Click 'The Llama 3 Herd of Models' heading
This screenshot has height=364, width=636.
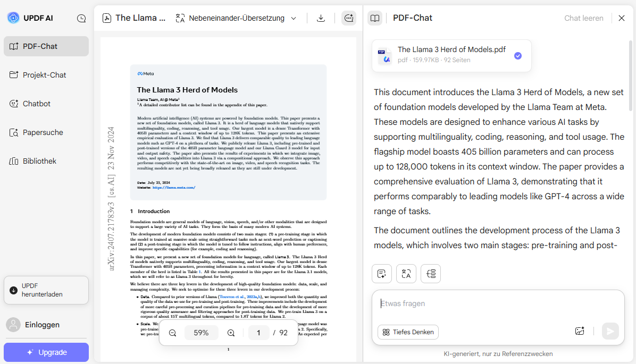[187, 90]
